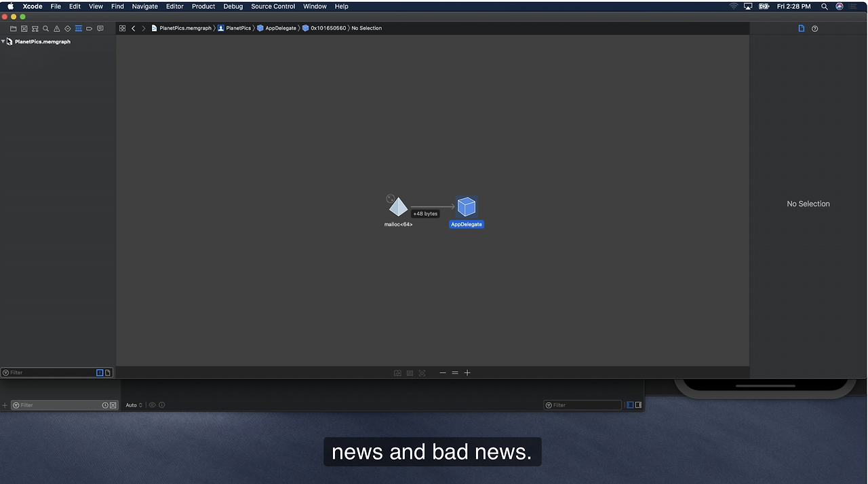
Task: Open the Editor menu
Action: (175, 6)
